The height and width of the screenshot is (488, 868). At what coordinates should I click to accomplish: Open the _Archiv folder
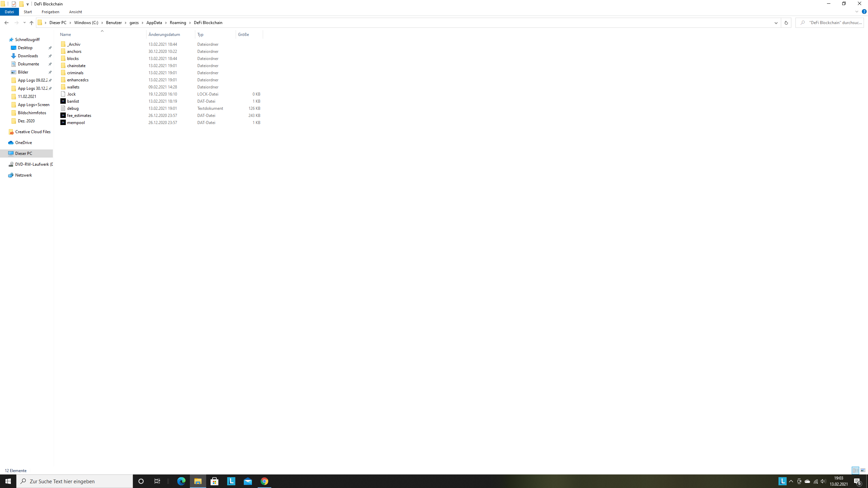point(74,44)
